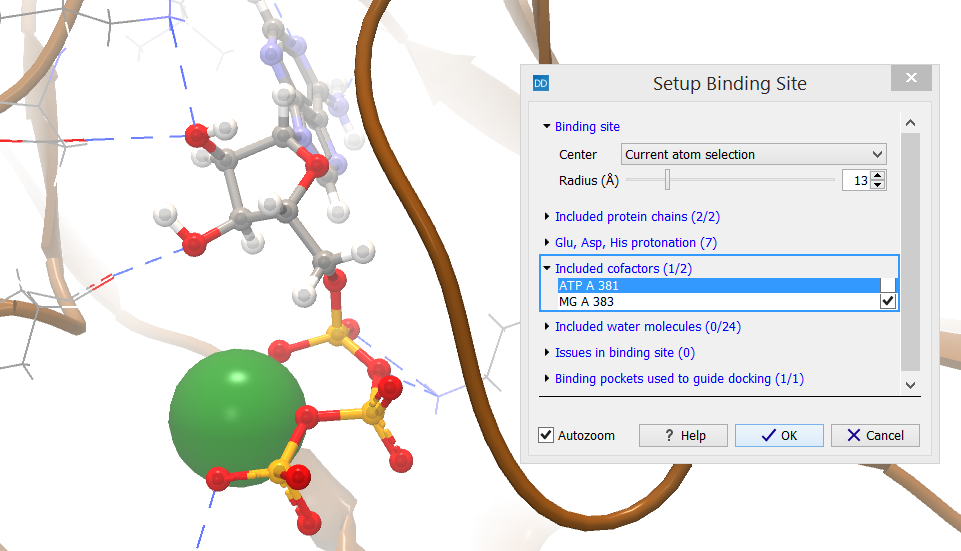Close the Setup Binding Site dialog
This screenshot has width=961, height=551.
click(911, 77)
